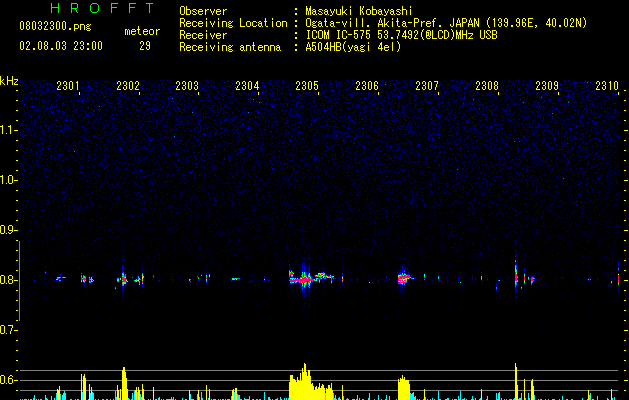Click the Observer field label
This screenshot has height=400, width=629.
tap(203, 11)
